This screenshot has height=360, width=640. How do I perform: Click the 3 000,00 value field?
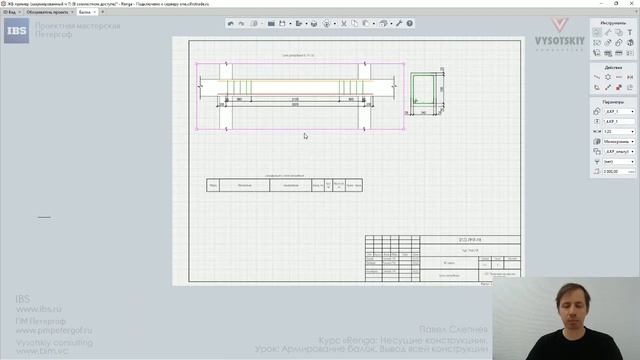(619, 171)
